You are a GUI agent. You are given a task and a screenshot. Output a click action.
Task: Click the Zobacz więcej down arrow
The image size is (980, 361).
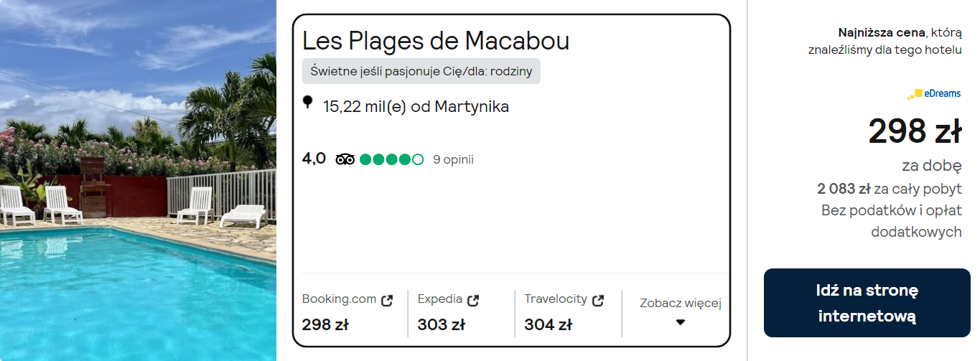pyautogui.click(x=681, y=322)
